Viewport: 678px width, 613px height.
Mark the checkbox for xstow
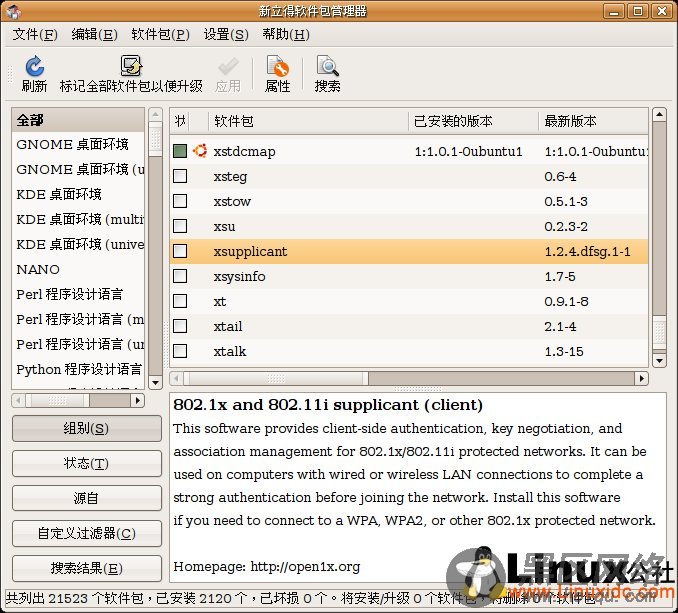[180, 201]
